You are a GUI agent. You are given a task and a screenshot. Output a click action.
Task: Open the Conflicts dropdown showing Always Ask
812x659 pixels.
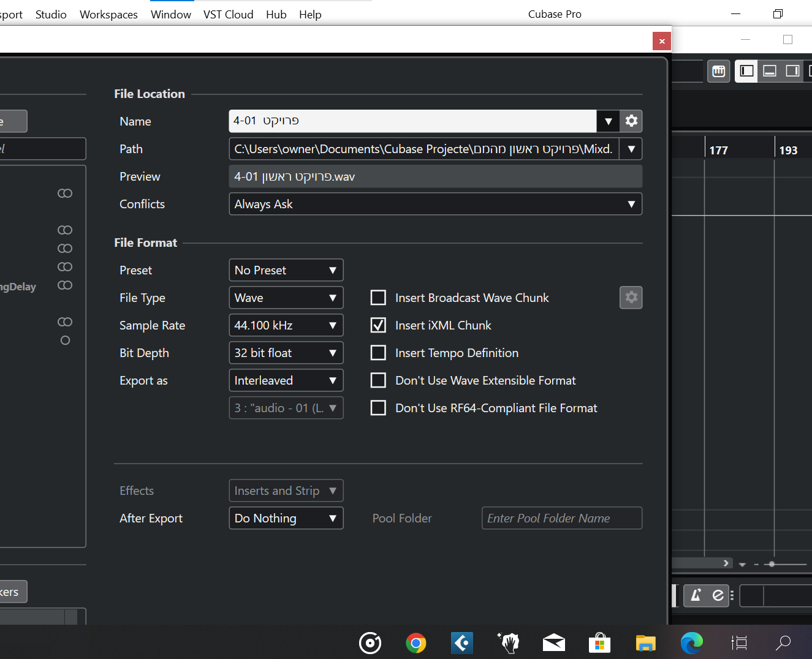[x=436, y=204]
